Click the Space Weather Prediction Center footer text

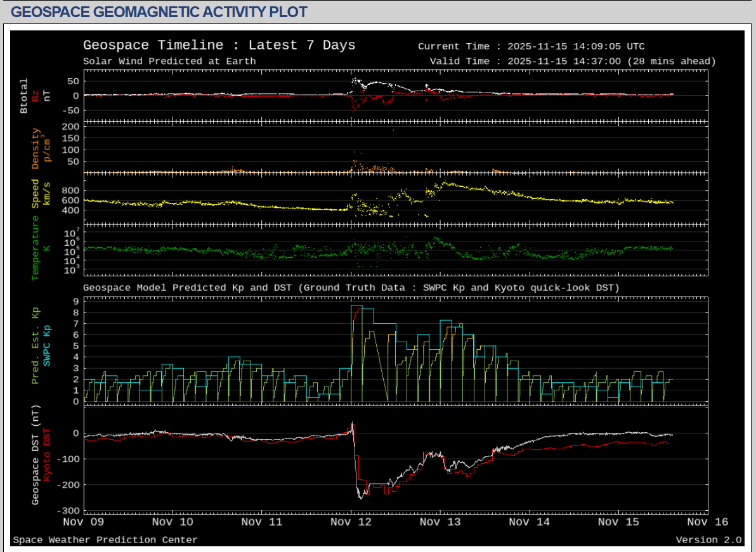(105, 540)
